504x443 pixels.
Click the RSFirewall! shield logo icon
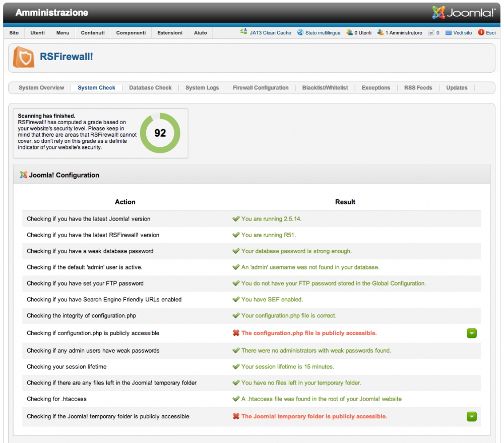[x=24, y=57]
